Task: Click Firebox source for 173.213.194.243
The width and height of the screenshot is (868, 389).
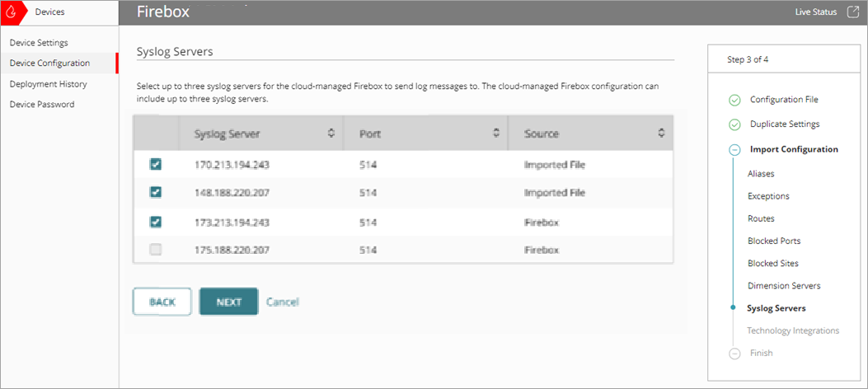Action: coord(542,223)
